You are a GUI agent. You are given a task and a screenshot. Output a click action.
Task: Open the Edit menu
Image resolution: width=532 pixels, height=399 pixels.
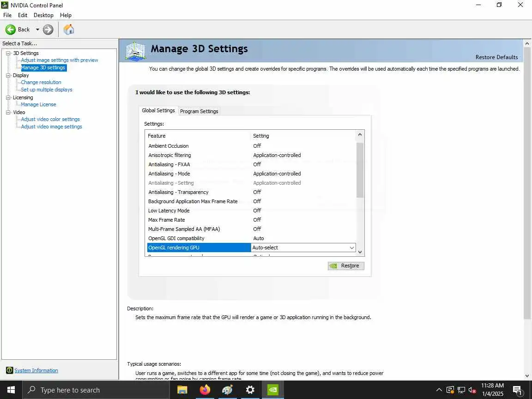click(x=22, y=15)
